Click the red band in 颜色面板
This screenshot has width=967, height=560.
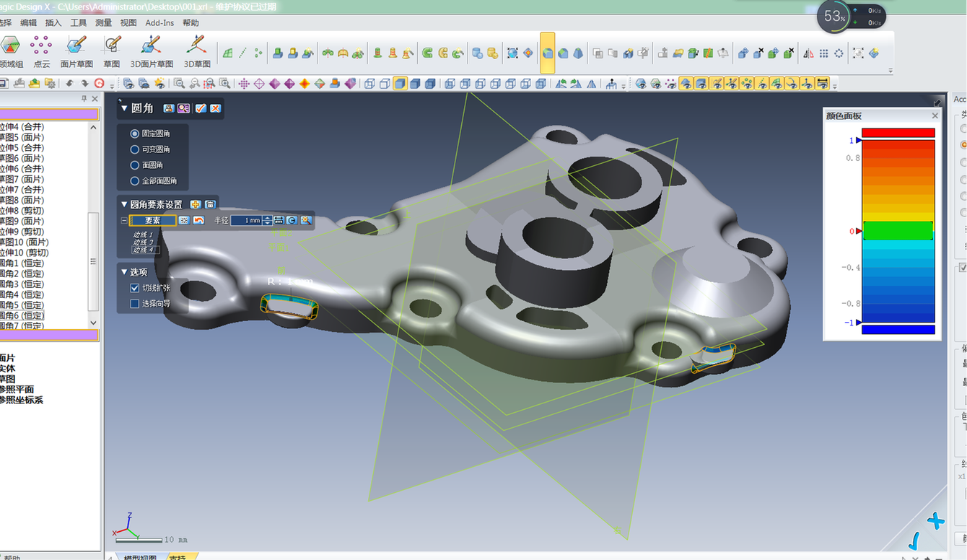coord(898,133)
